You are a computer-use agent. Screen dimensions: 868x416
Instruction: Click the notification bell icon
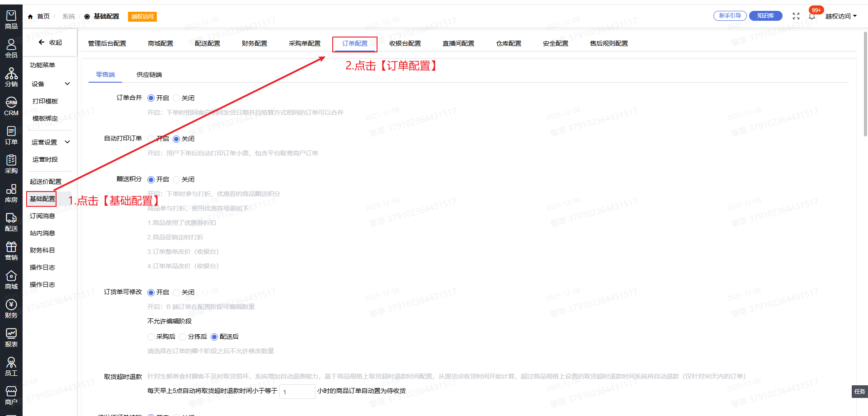(x=812, y=16)
